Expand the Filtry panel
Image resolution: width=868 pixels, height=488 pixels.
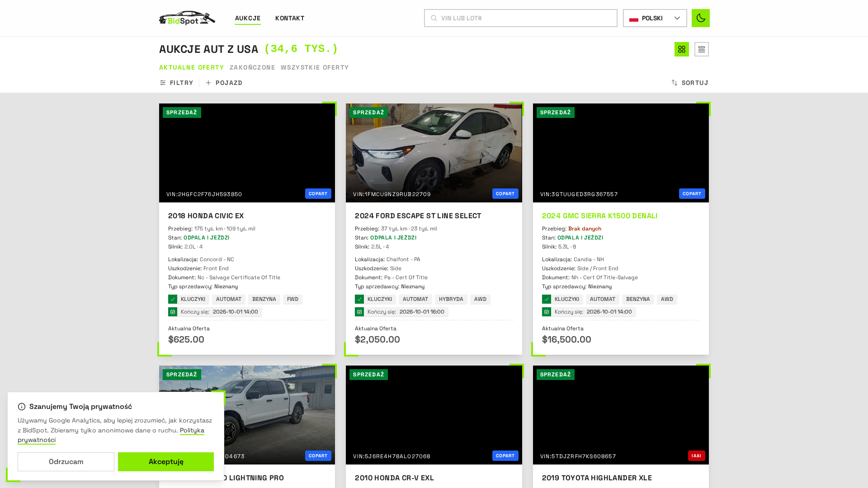click(176, 83)
